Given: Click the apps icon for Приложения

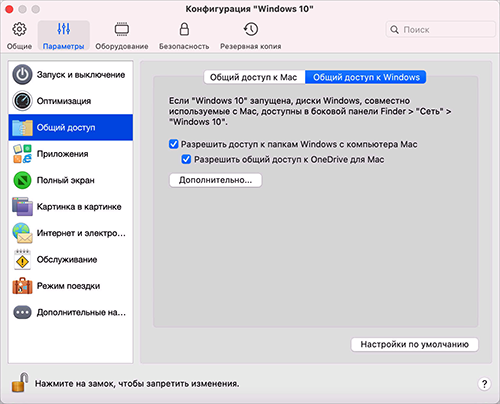Looking at the screenshot, I should pos(22,154).
